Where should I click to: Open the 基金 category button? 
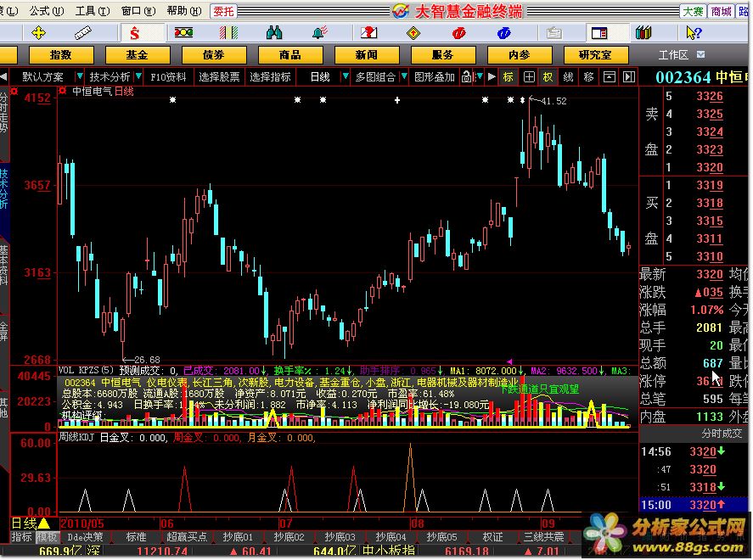tap(138, 54)
